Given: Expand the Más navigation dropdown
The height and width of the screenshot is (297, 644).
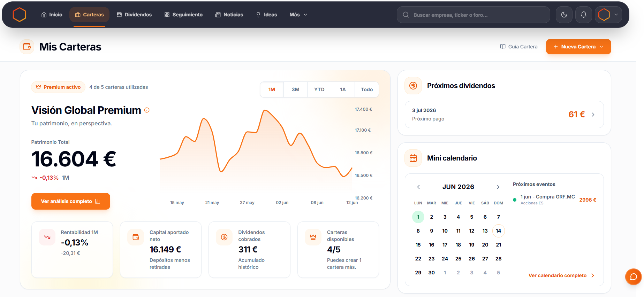Looking at the screenshot, I should (x=298, y=15).
